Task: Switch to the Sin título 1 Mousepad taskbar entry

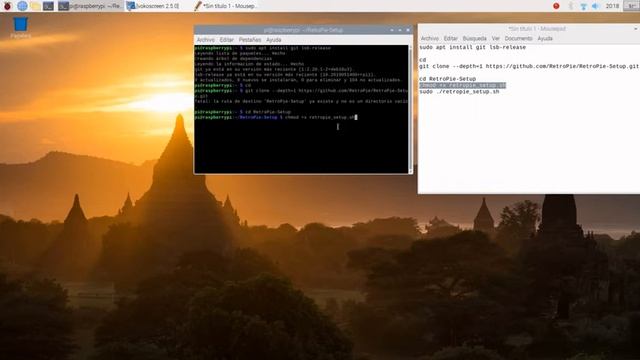Action: pos(225,6)
